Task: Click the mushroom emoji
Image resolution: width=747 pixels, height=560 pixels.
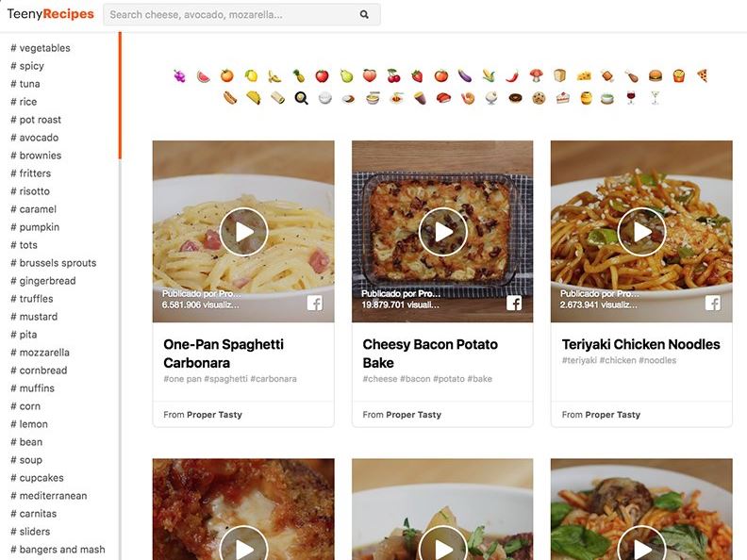Action: [x=537, y=75]
